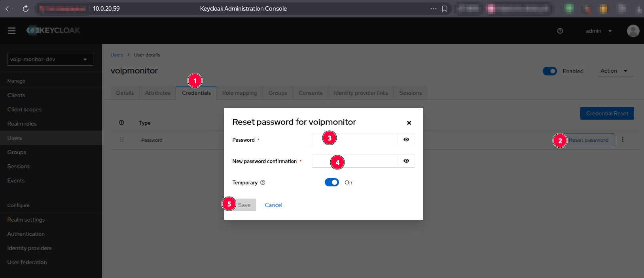Image resolution: width=644 pixels, height=278 pixels.
Task: Toggle the user Enabled switch
Action: coord(549,71)
